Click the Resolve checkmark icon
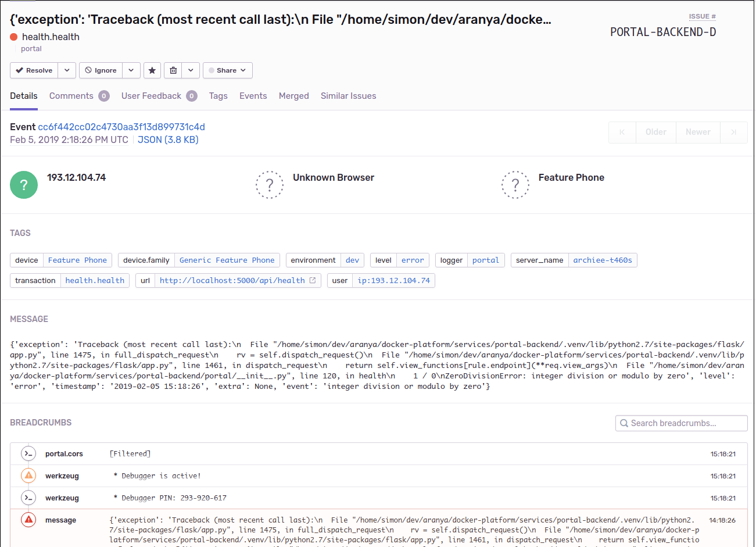The image size is (756, 547). (x=19, y=70)
